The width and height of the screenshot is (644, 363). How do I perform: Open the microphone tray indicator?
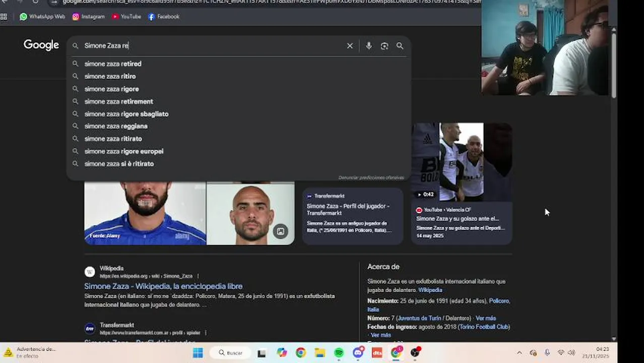coord(547,353)
